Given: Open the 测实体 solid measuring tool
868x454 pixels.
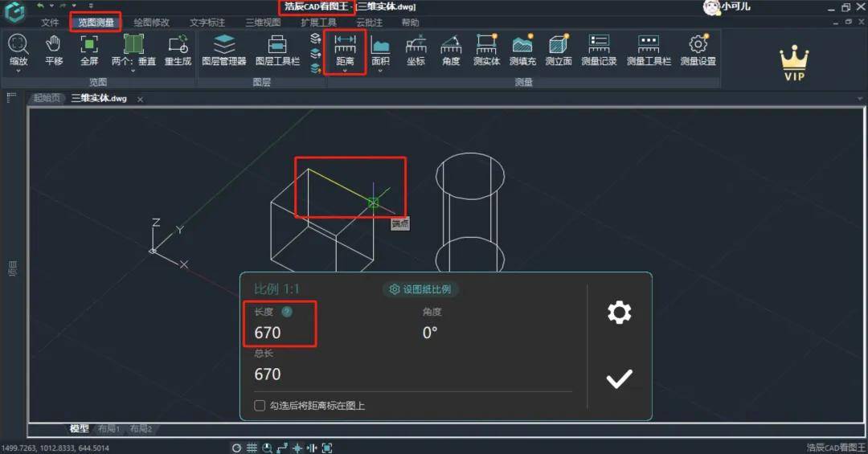Looking at the screenshot, I should tap(486, 50).
